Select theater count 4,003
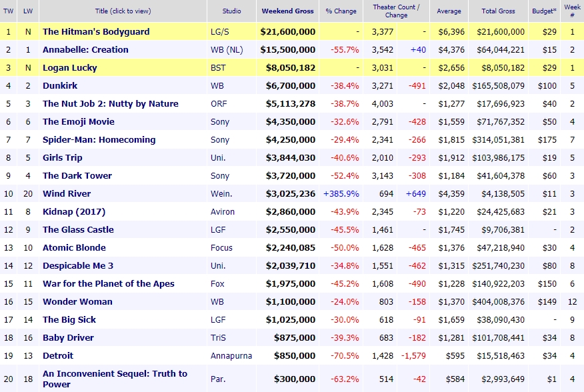This screenshot has height=392, width=584. pyautogui.click(x=383, y=103)
